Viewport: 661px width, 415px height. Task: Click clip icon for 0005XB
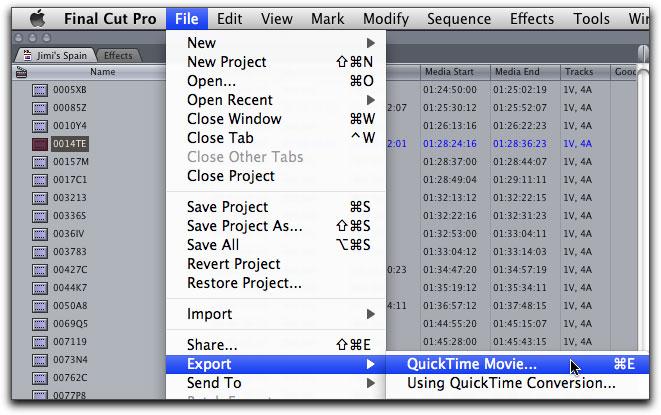[x=40, y=90]
